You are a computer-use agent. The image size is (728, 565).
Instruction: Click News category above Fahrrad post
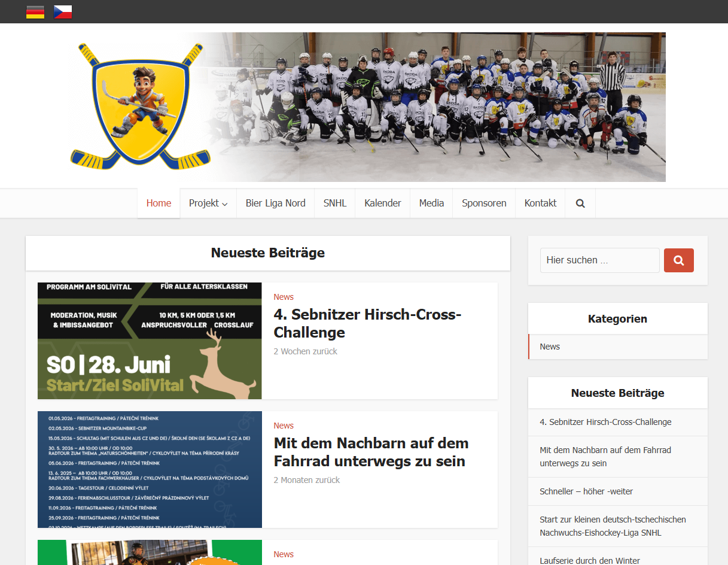[x=284, y=426]
